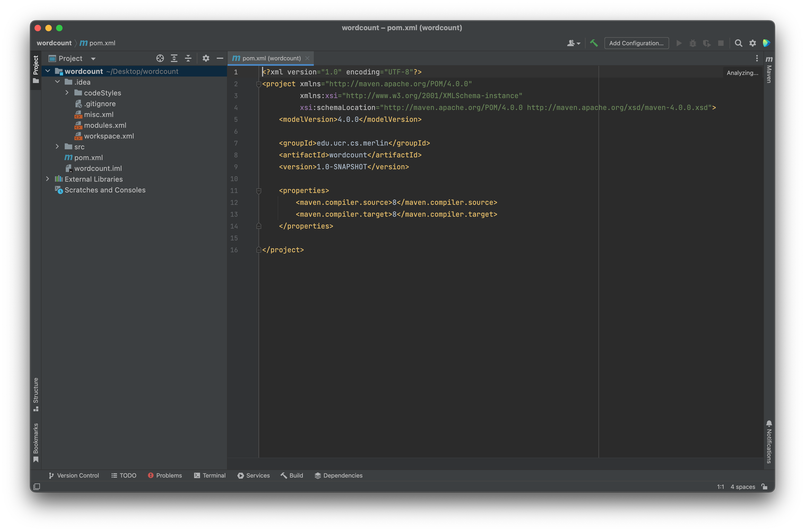Select workspace.xml in project tree
The width and height of the screenshot is (805, 532).
click(x=109, y=136)
